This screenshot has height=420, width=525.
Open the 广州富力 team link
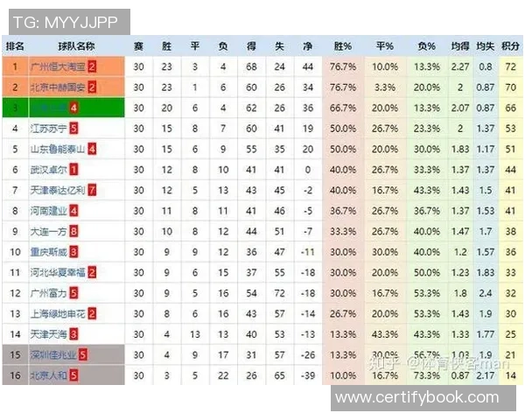click(x=48, y=293)
